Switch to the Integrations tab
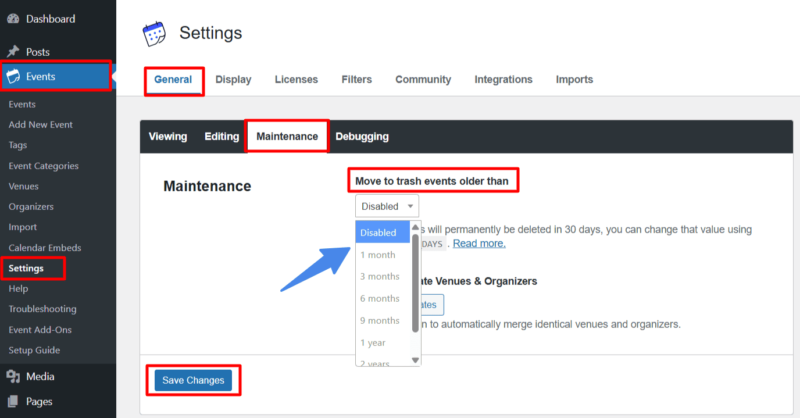This screenshot has width=800, height=418. (503, 80)
